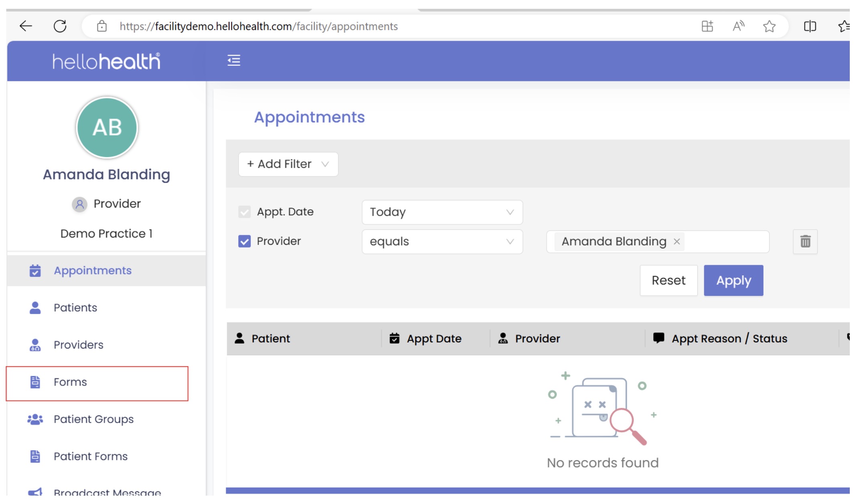This screenshot has width=855, height=504.
Task: Open browser split screen icon
Action: point(810,26)
